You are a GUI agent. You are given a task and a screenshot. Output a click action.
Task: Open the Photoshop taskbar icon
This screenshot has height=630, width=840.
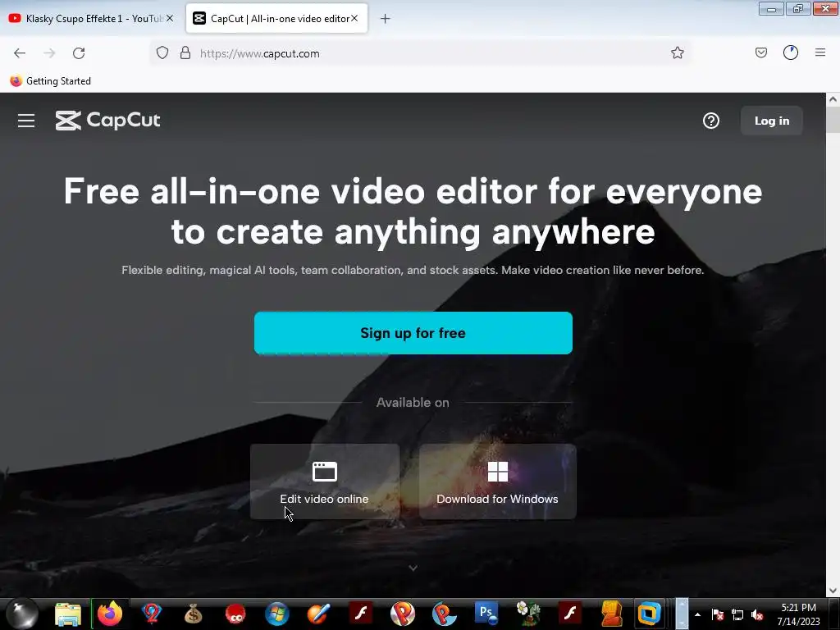point(486,614)
